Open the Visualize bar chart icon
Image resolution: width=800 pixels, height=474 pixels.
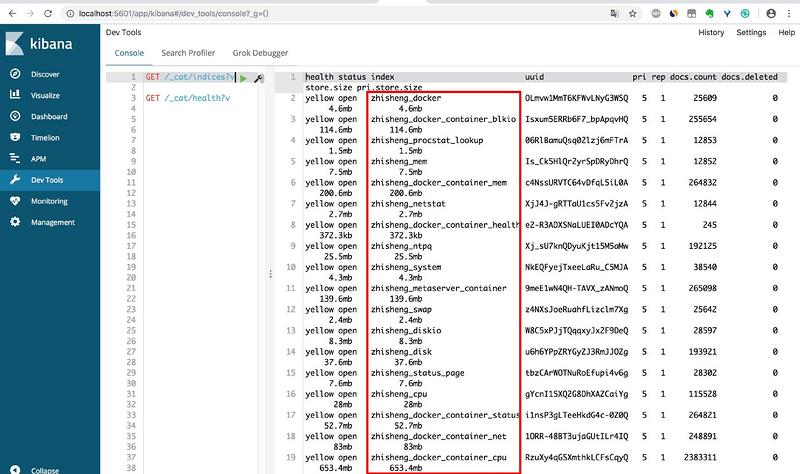pyautogui.click(x=15, y=95)
